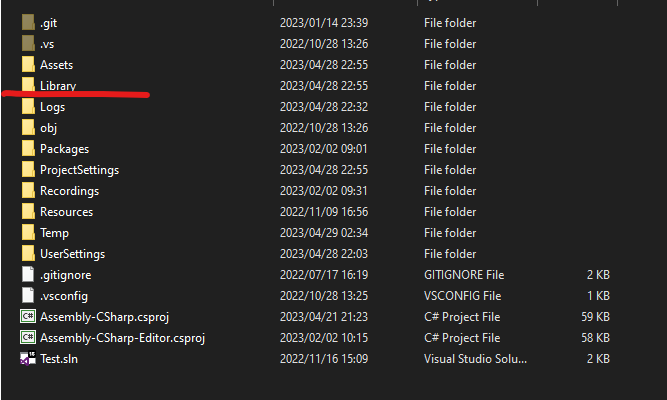The image size is (667, 400).
Task: Click the Assembly-CSharp-Editor.csproj file icon
Action: click(x=28, y=338)
